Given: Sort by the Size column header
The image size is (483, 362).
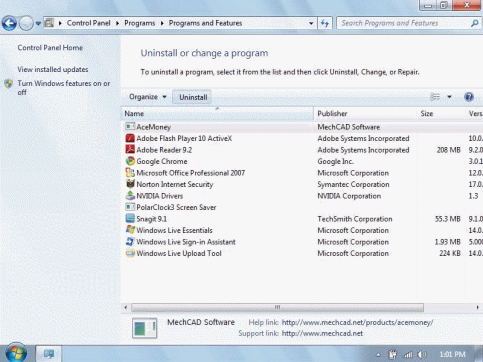Looking at the screenshot, I should (x=441, y=113).
